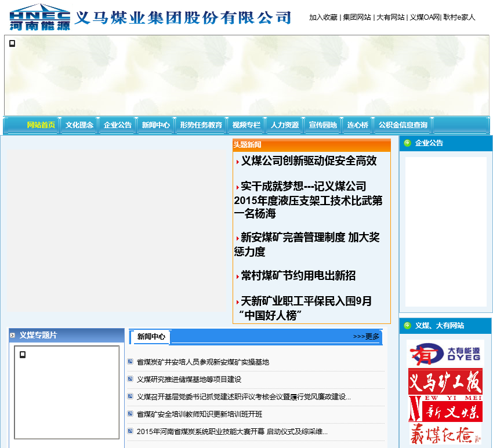Open news 2015年河南省煤炭系统职业技能大赛开幕

232,431
